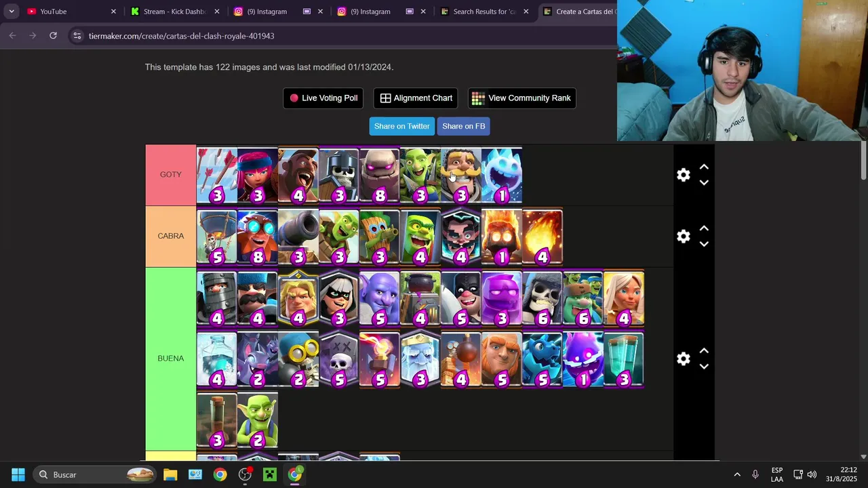This screenshot has height=488, width=868.
Task: Open View Community Rank
Action: pos(521,98)
